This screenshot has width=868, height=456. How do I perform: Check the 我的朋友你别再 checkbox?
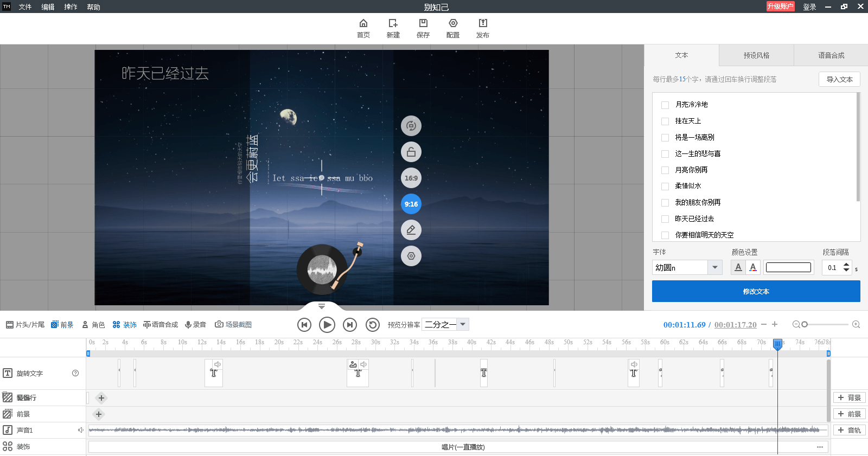(665, 203)
